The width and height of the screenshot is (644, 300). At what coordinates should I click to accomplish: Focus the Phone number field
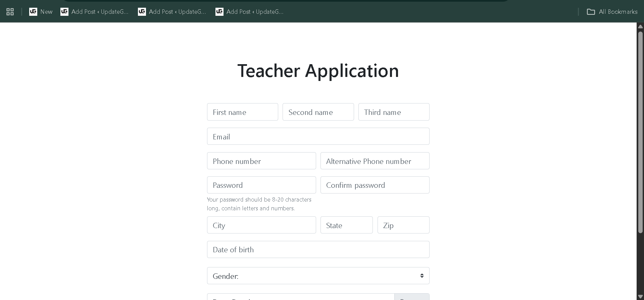tap(261, 161)
